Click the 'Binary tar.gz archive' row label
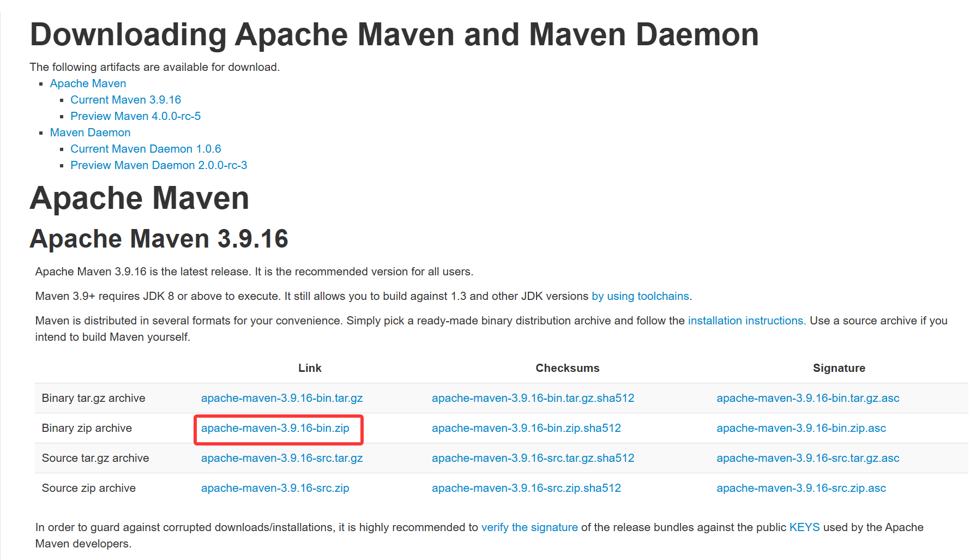The width and height of the screenshot is (970, 560). point(94,398)
